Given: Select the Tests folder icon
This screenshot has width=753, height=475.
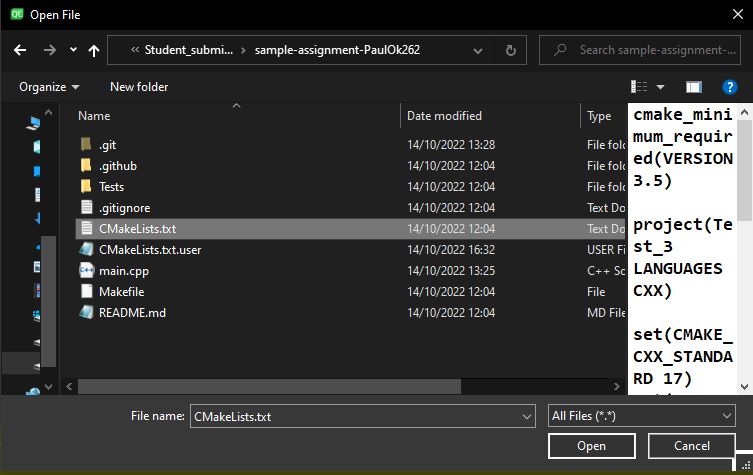Looking at the screenshot, I should (x=86, y=186).
